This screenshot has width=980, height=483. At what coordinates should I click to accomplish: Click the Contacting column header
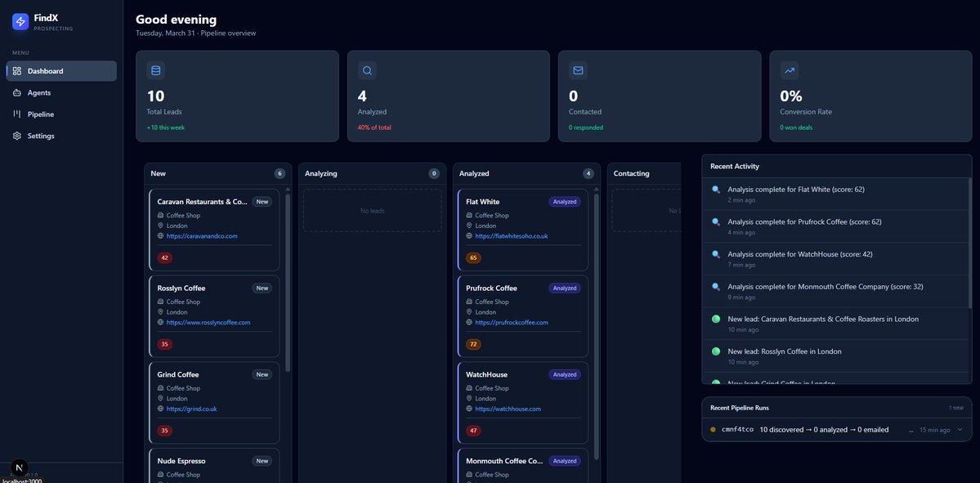tap(644, 174)
